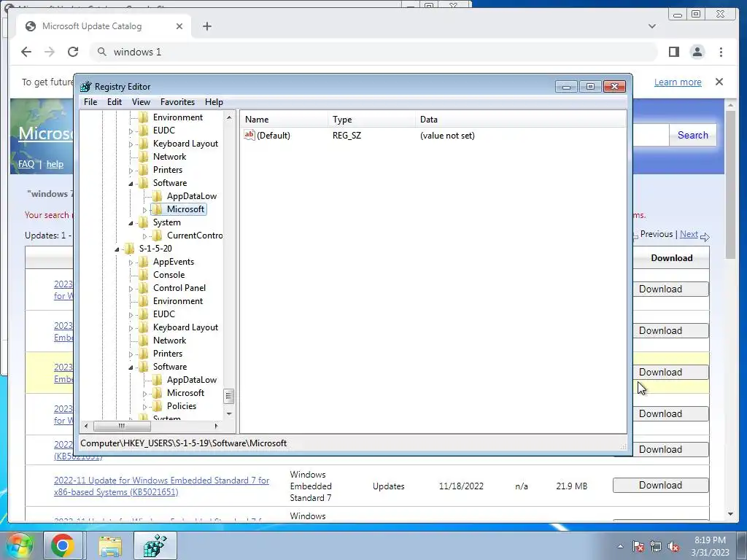
Task: Dismiss the browser notification bar
Action: coord(719,82)
